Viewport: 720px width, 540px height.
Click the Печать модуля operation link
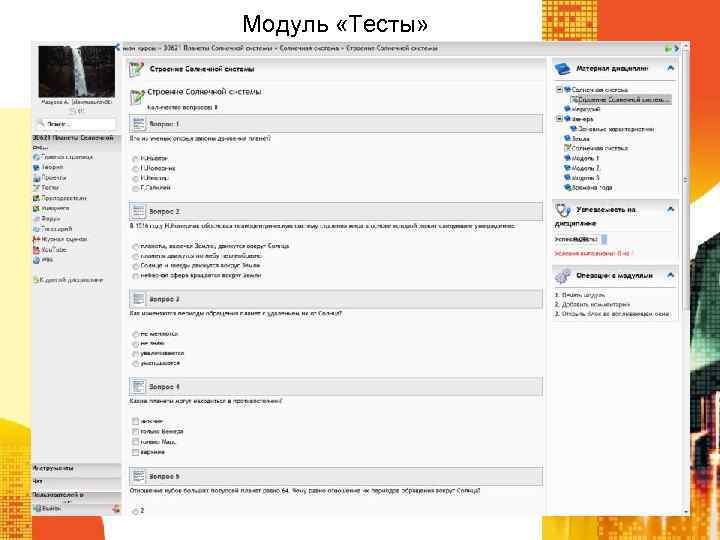[x=583, y=295]
